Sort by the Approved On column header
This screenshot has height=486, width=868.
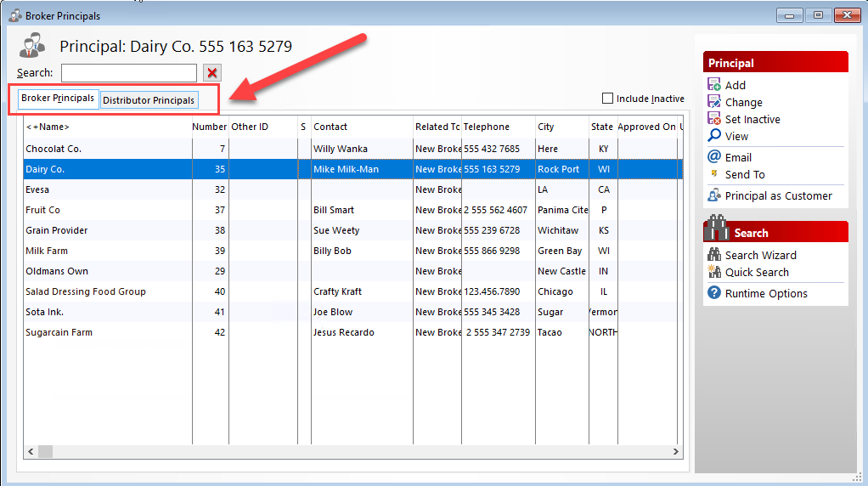click(647, 127)
